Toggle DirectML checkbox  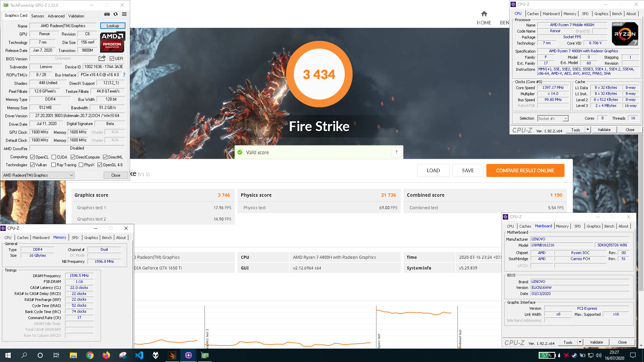point(105,157)
